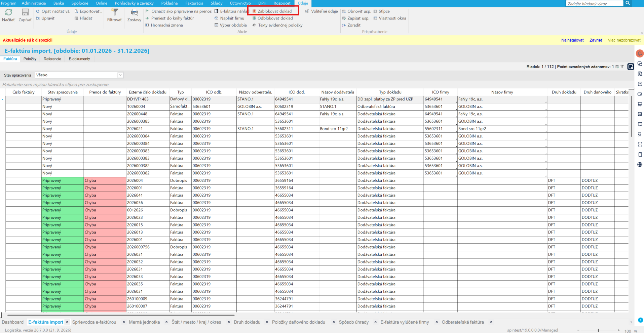Expand the Stav spracovania dropdown

[120, 75]
